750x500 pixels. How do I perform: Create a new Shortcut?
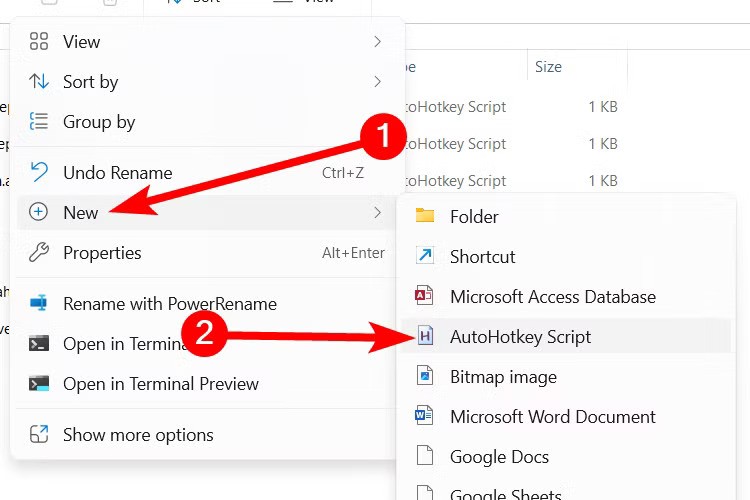click(566, 257)
